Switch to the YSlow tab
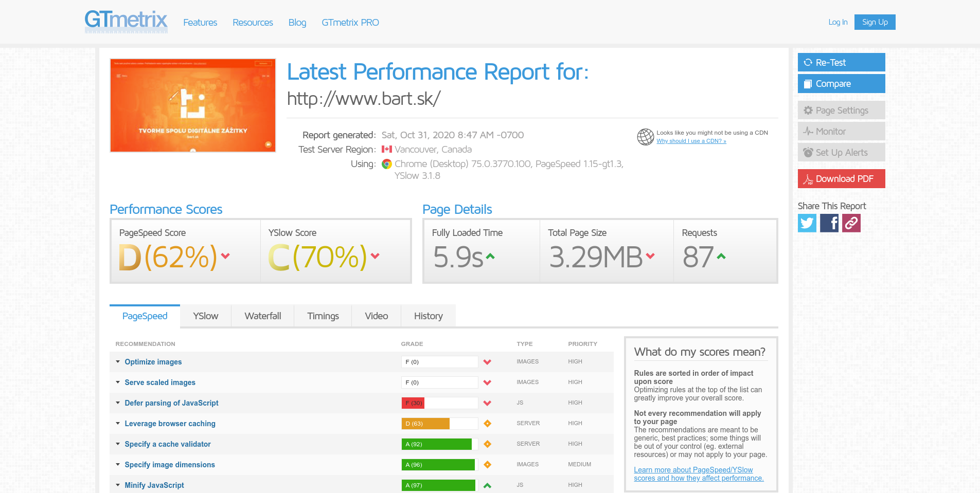 206,316
